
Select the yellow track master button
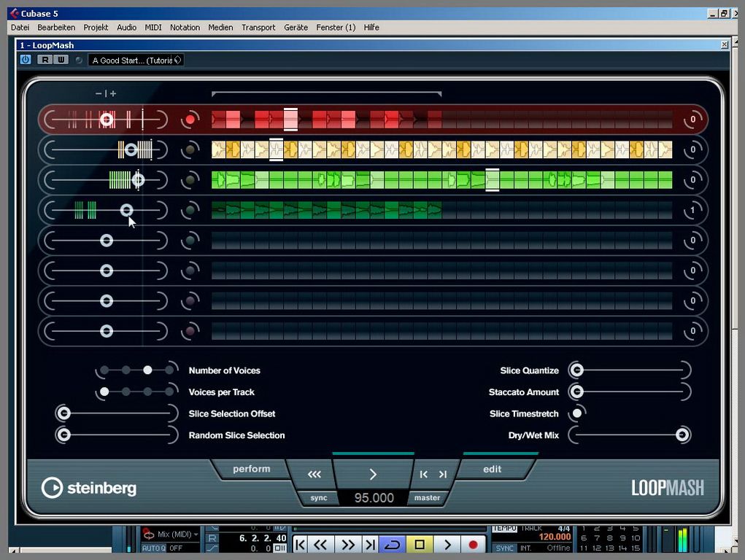tap(190, 149)
